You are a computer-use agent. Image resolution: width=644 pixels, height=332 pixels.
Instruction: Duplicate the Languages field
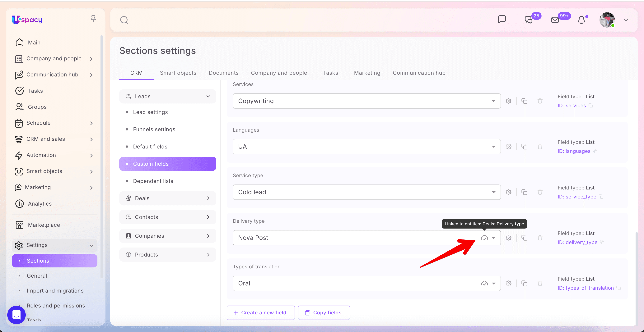524,147
